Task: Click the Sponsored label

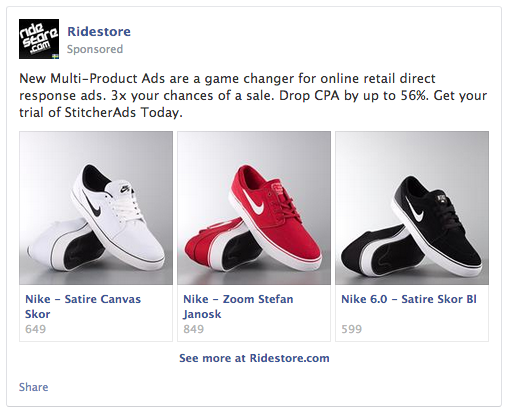Action: click(x=95, y=49)
